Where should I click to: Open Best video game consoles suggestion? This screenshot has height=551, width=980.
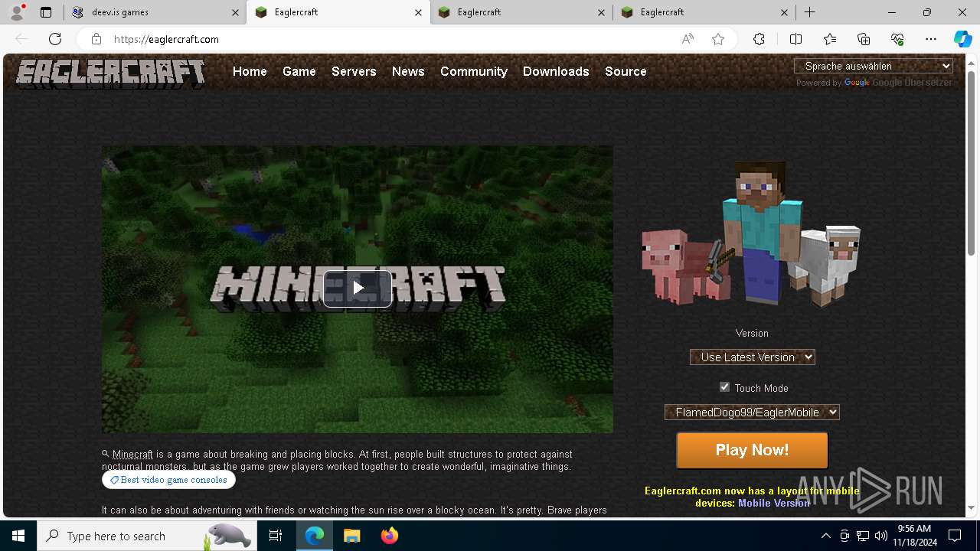click(168, 480)
